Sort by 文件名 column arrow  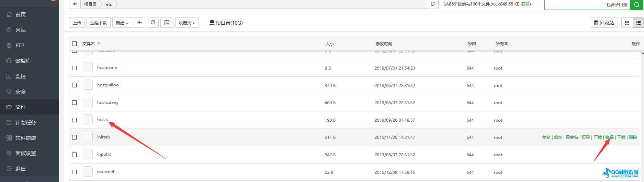tap(99, 44)
